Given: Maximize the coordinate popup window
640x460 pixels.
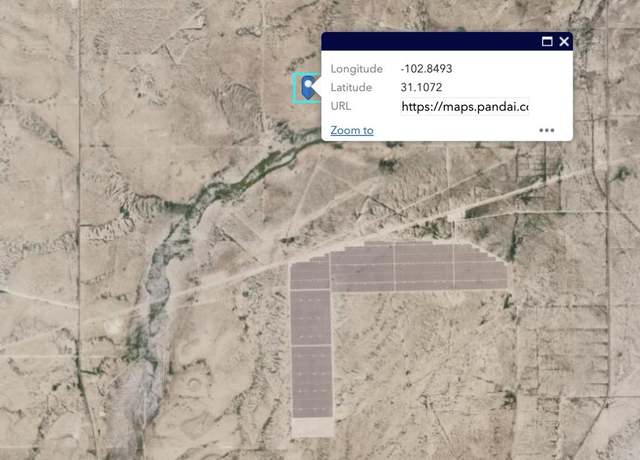Looking at the screenshot, I should [x=547, y=41].
